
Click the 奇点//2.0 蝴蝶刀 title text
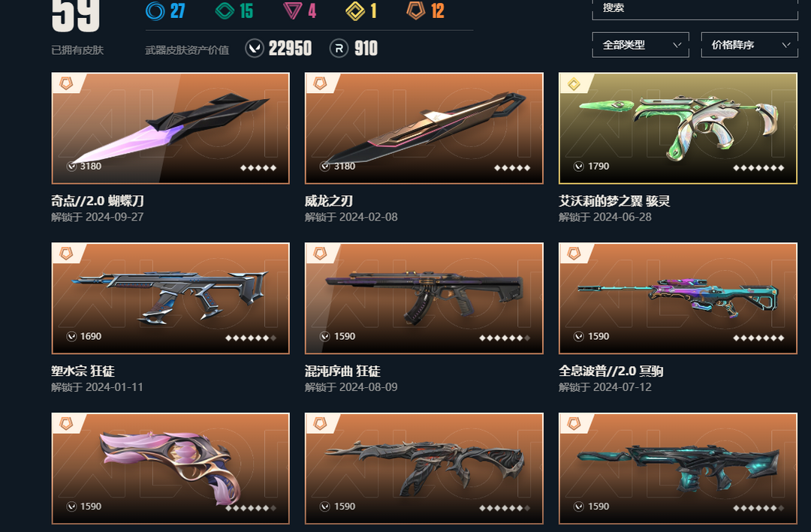(98, 201)
